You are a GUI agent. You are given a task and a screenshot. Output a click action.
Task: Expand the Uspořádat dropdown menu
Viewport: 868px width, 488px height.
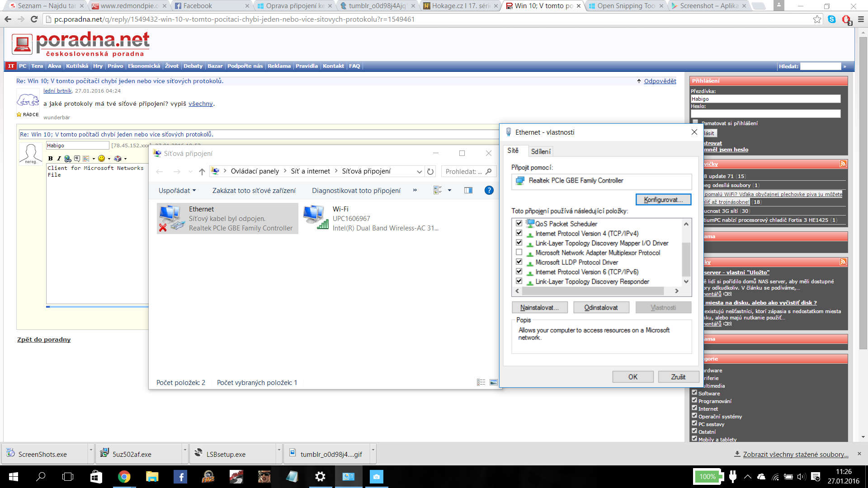(x=177, y=191)
